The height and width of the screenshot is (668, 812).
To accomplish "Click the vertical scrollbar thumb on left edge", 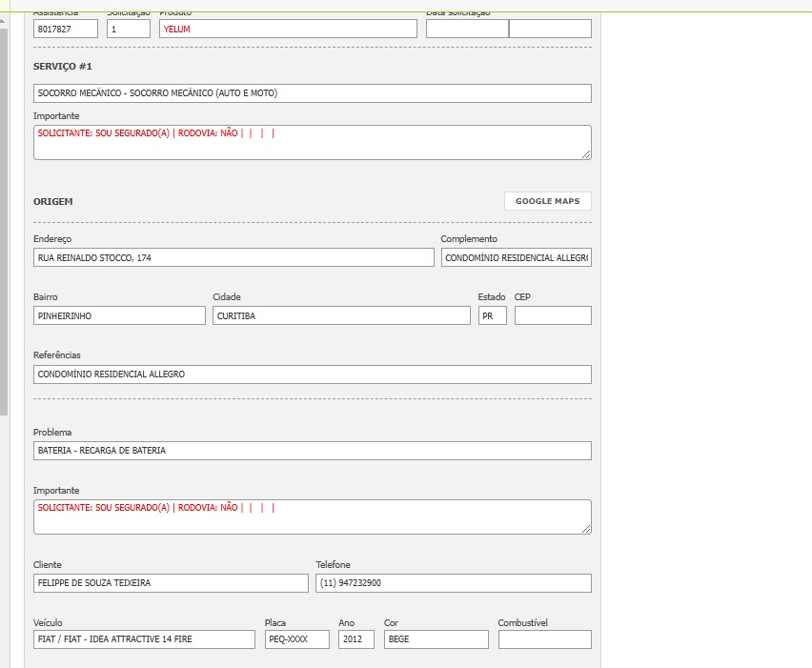I will 3,222.
